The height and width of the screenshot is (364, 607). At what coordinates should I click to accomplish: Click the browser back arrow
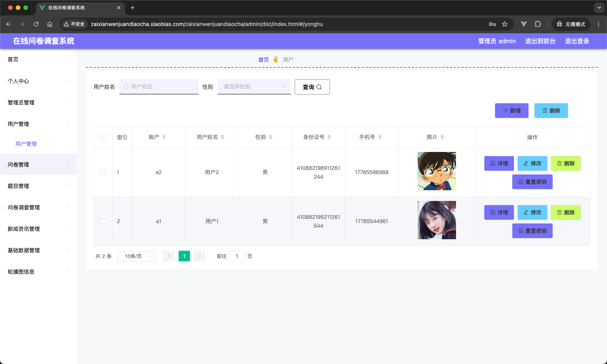click(x=8, y=24)
